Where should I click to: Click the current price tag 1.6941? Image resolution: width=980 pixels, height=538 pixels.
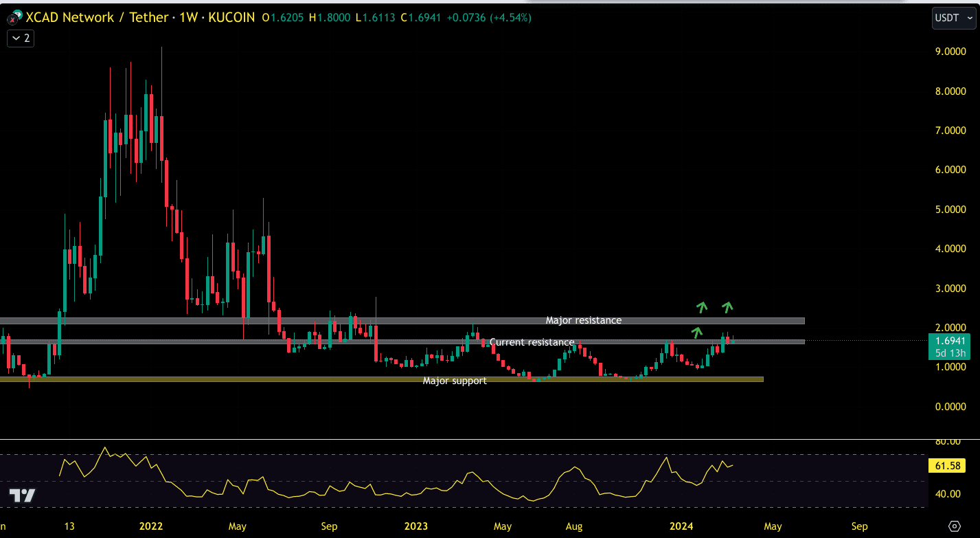click(950, 341)
